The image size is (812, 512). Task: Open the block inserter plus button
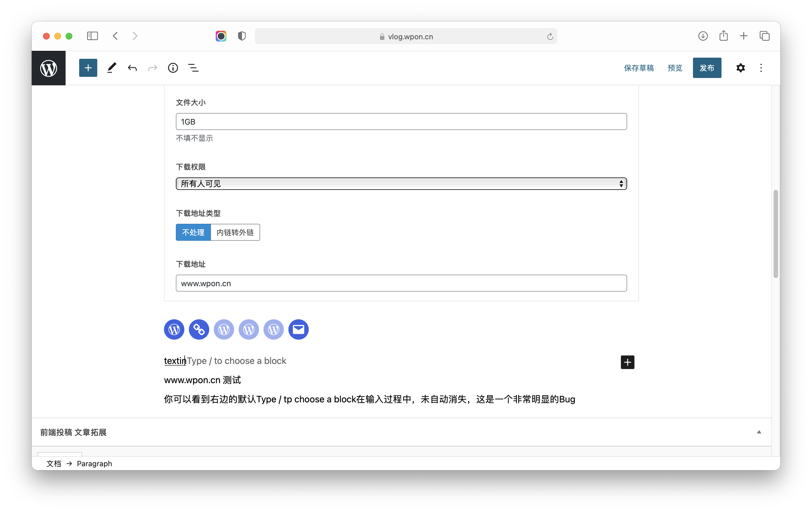click(88, 68)
